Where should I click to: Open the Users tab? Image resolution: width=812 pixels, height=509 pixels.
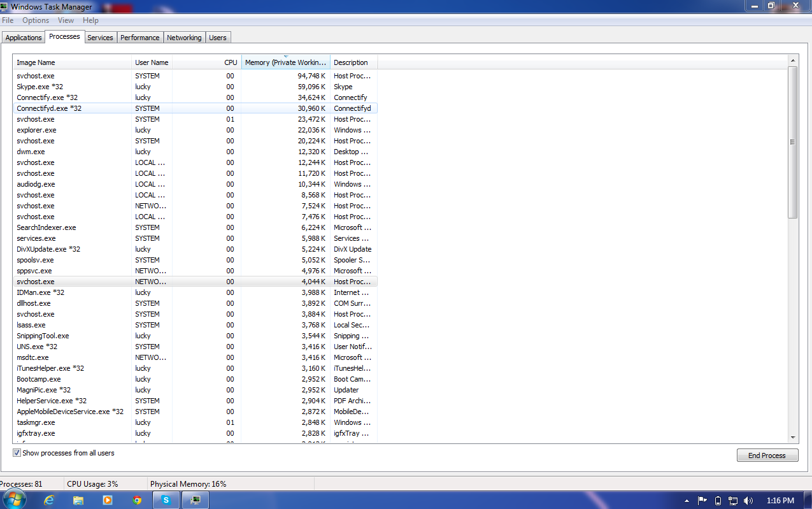[x=218, y=38]
